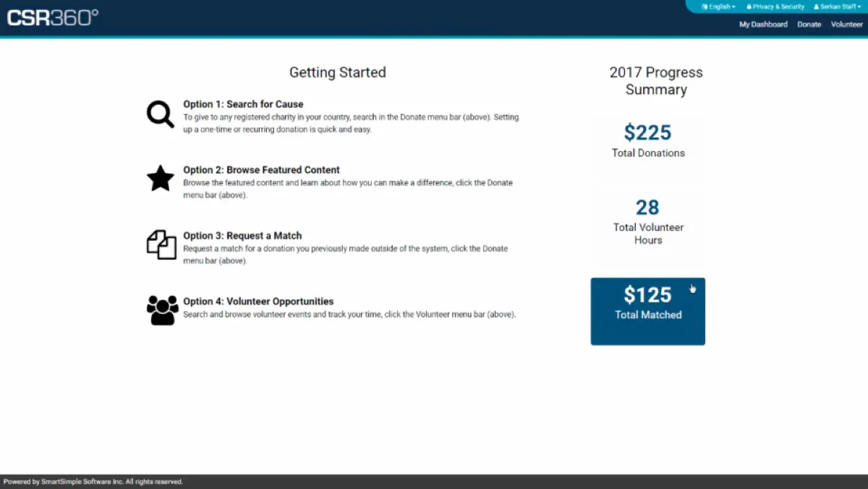
Task: Open the Privacy & Security dropdown
Action: (x=775, y=7)
